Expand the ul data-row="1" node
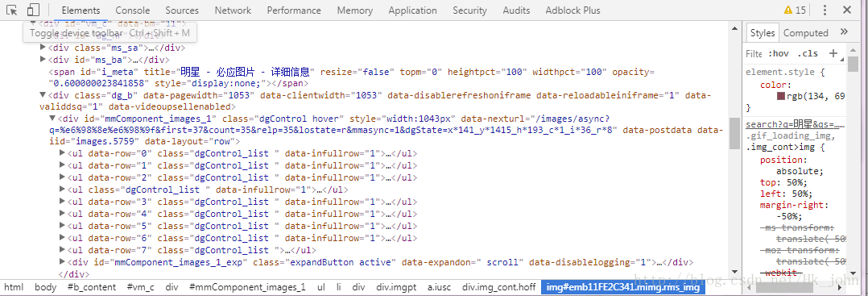Viewport: 868px width, 296px height. coord(62,165)
